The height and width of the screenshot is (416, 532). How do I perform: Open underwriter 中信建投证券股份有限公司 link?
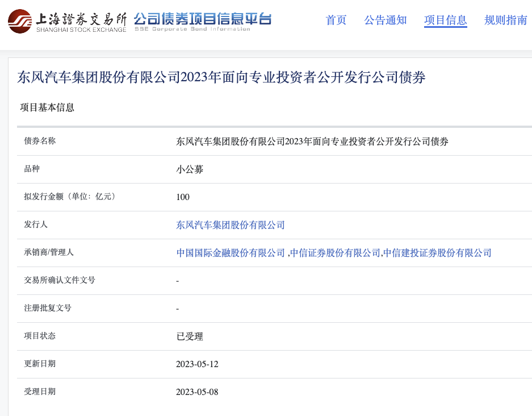(437, 253)
